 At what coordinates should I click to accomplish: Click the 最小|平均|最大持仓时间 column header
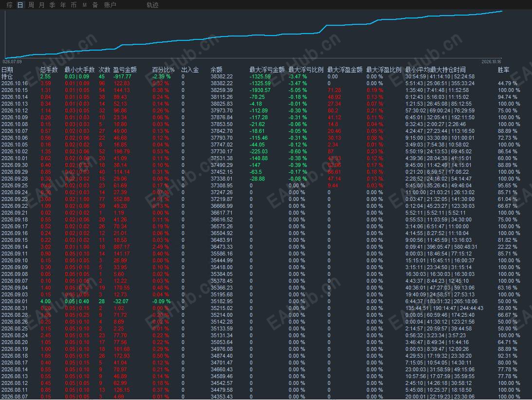click(435, 70)
